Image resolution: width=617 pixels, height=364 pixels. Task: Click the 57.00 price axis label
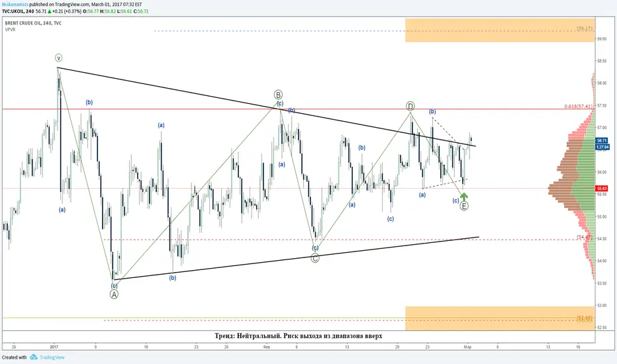(602, 128)
